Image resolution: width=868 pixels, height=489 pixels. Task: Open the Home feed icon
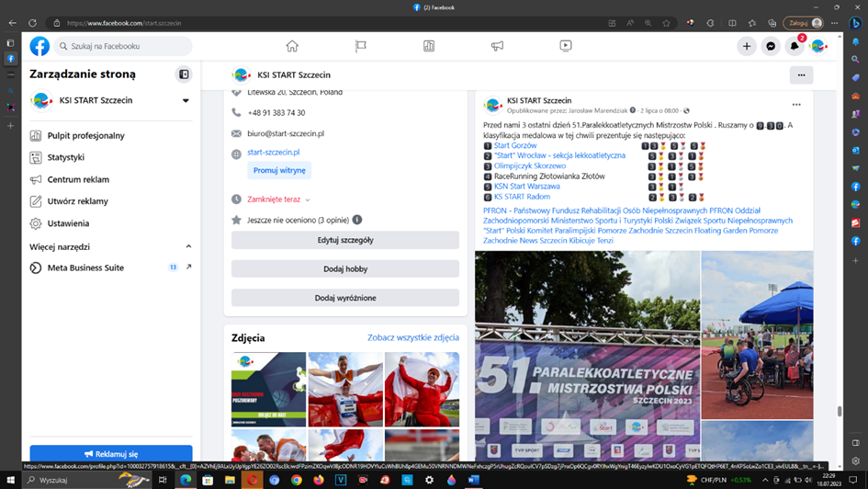[292, 46]
